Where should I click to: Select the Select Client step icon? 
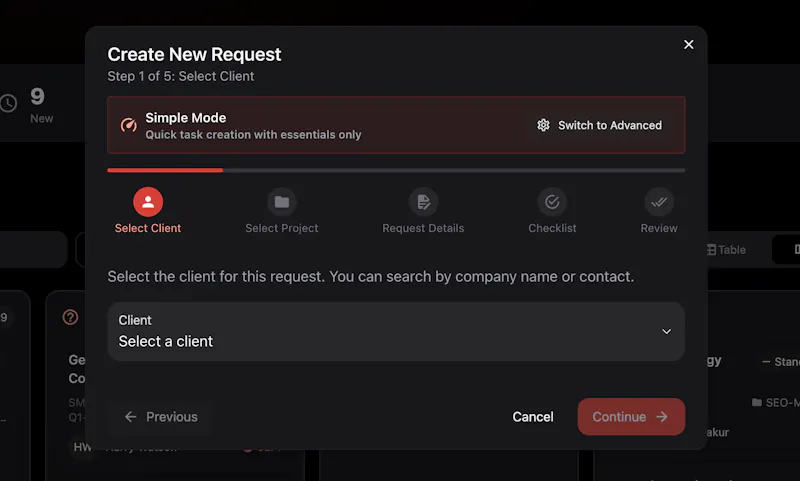148,202
